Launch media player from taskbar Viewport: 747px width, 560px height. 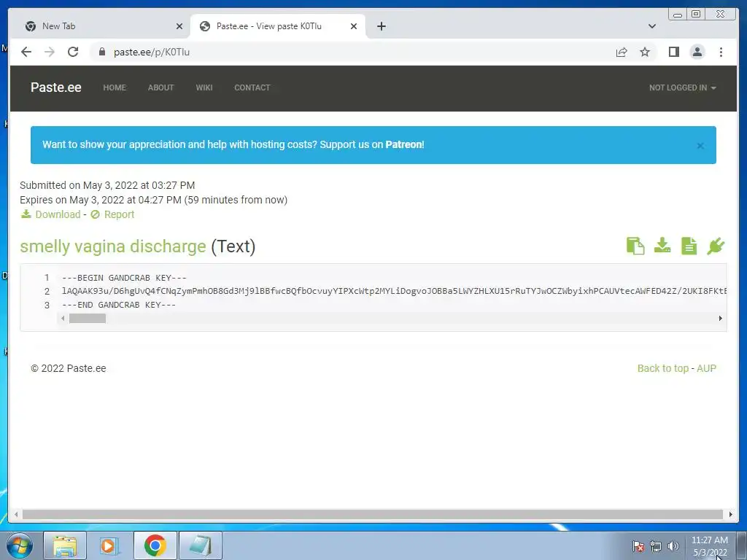click(x=109, y=545)
